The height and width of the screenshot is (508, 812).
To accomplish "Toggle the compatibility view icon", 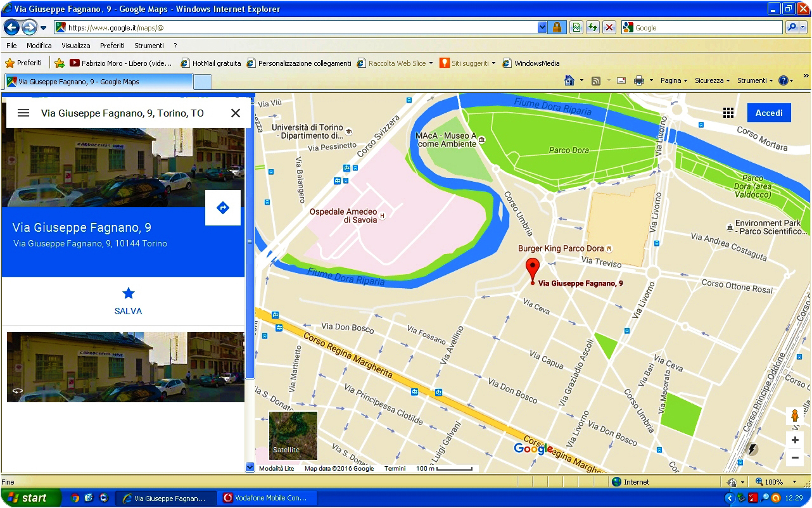I will pos(576,27).
